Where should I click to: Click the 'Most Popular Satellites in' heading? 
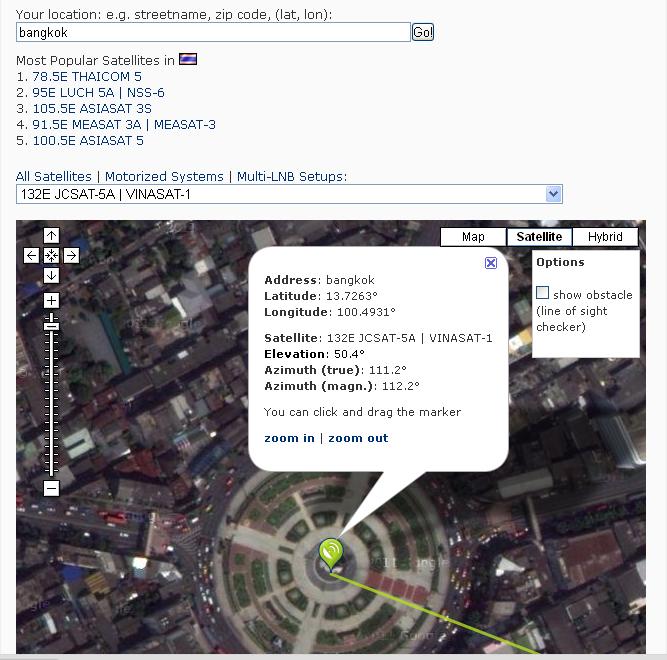coord(95,61)
